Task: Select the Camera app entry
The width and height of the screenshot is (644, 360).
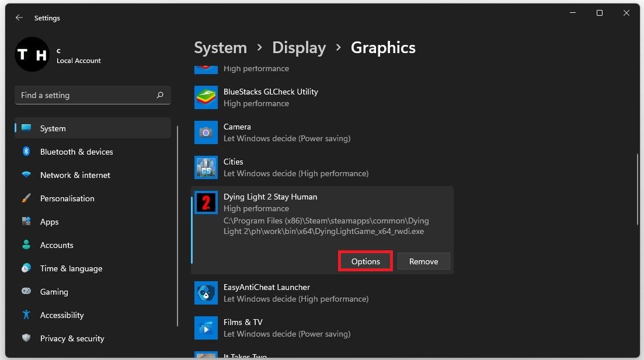Action: 322,132
